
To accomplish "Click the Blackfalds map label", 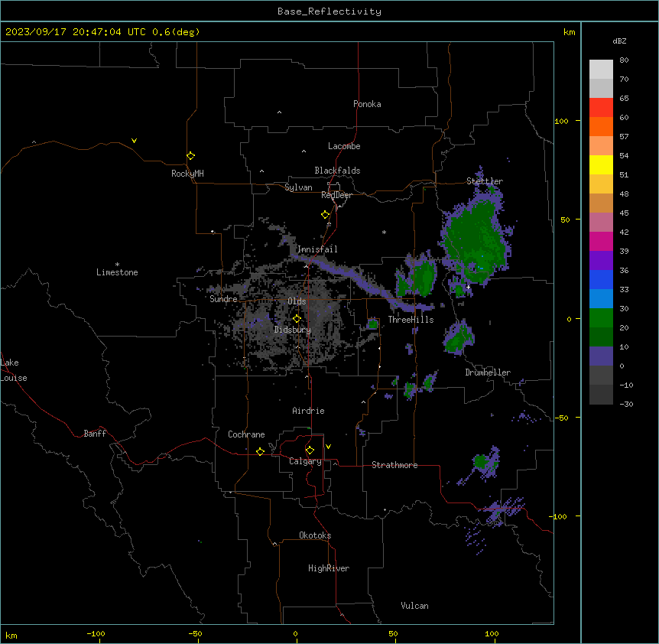I will click(x=337, y=171).
